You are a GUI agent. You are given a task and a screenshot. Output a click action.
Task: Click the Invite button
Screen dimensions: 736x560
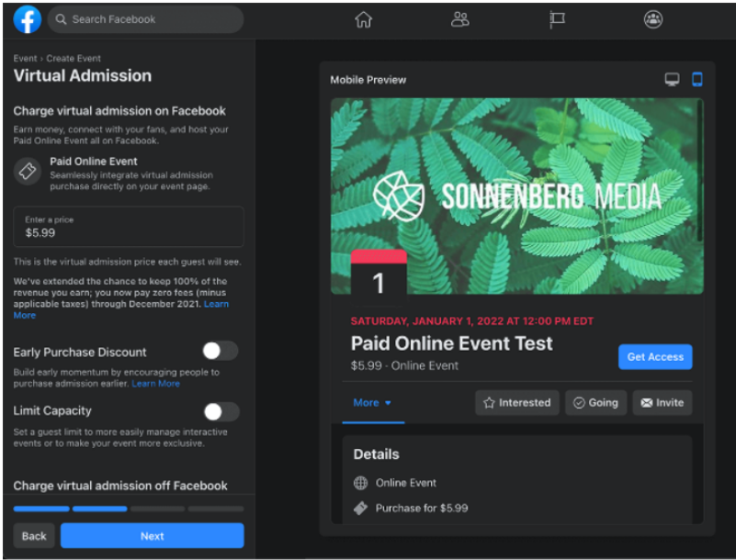coord(662,403)
